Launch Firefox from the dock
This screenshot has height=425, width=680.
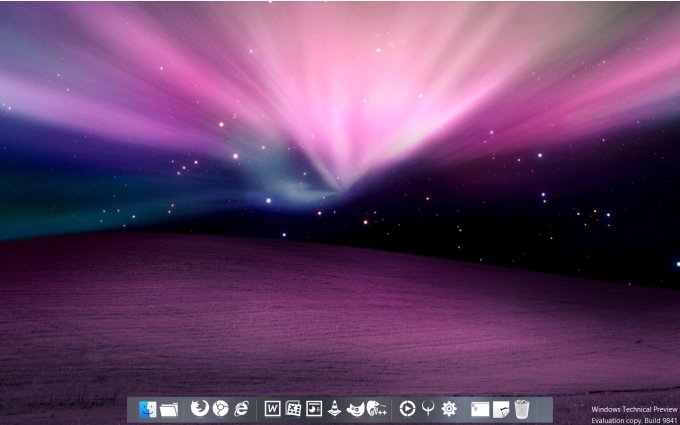tap(199, 408)
